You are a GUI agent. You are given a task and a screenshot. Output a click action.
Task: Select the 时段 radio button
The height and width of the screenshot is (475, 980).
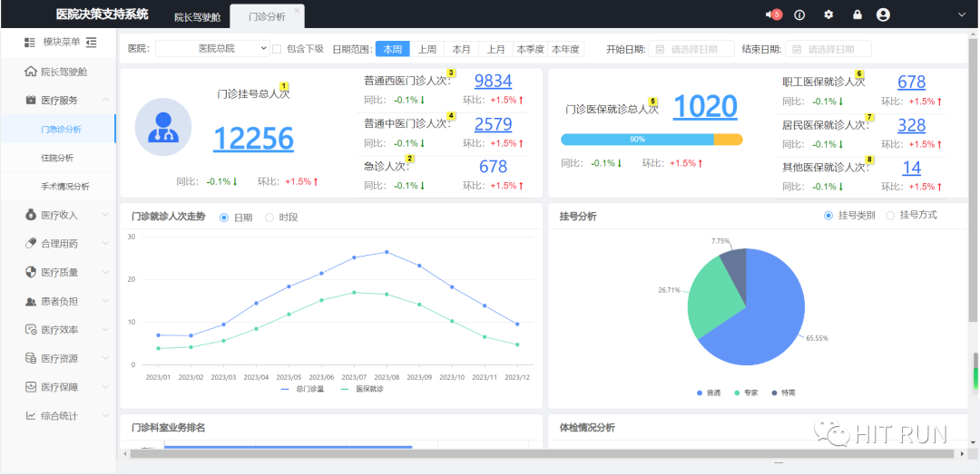pyautogui.click(x=269, y=218)
